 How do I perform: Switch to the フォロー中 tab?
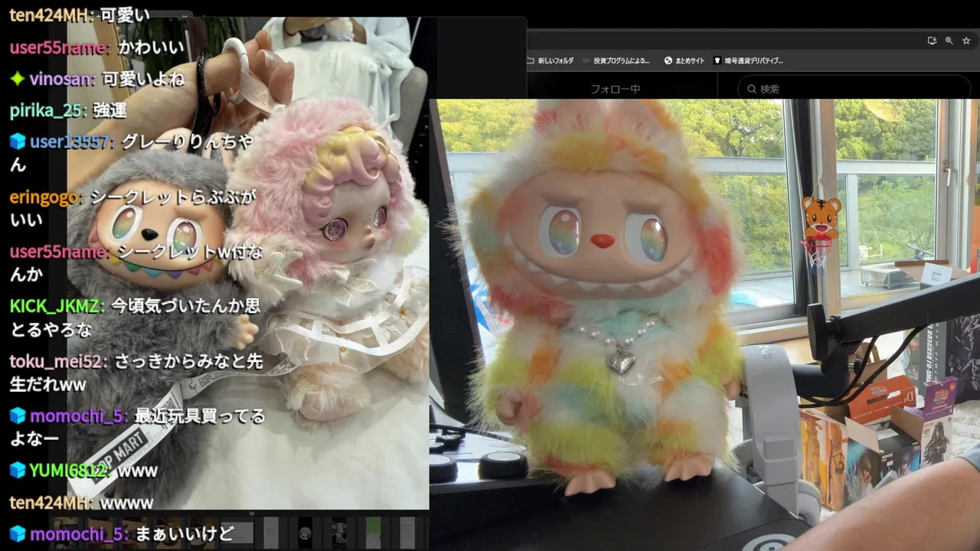(615, 89)
